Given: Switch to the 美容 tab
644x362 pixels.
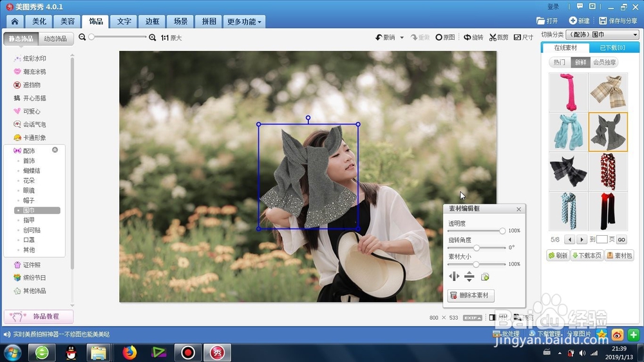Looking at the screenshot, I should coord(68,21).
